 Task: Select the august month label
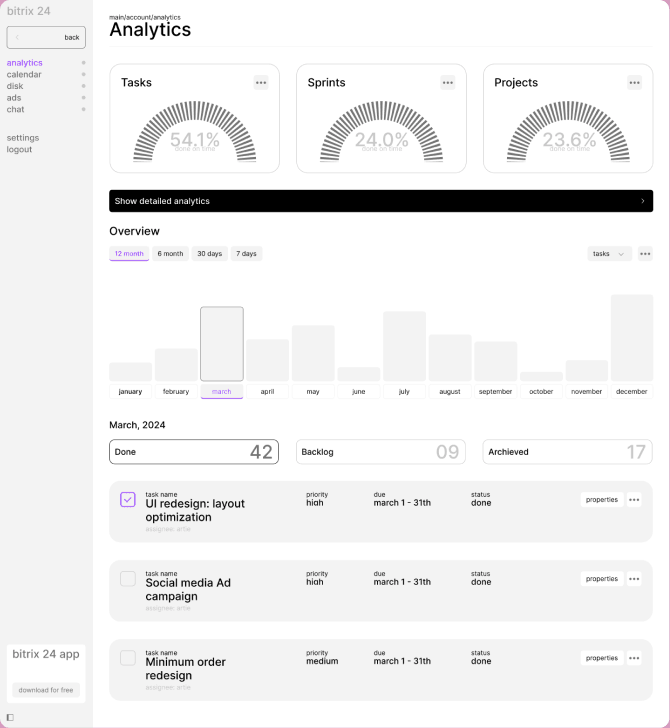point(450,391)
